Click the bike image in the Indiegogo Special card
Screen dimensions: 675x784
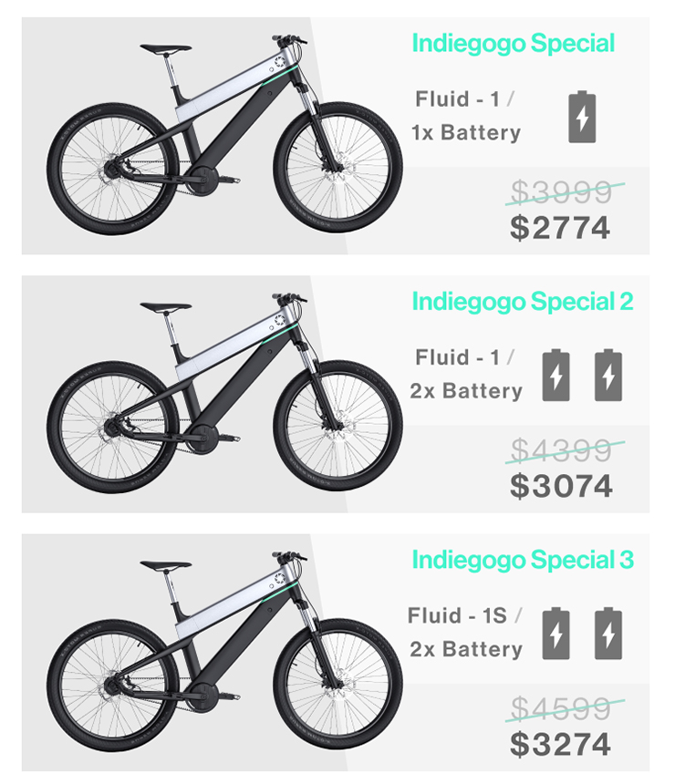[x=223, y=135]
